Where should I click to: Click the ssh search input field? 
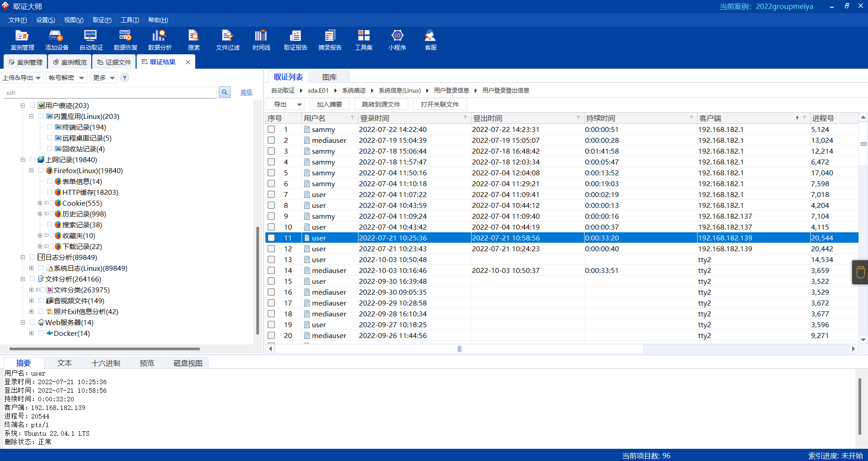coord(110,93)
